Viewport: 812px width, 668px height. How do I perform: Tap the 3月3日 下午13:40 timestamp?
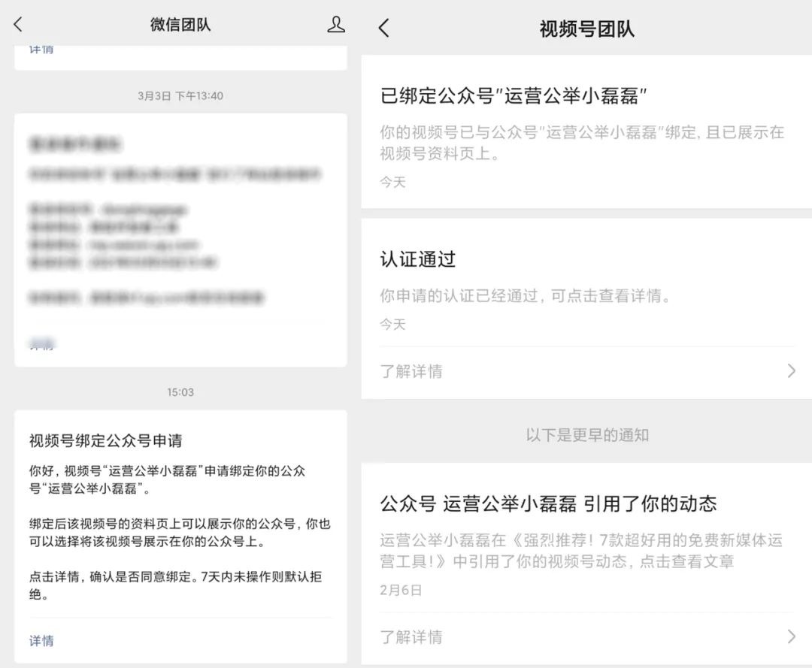pos(180,95)
